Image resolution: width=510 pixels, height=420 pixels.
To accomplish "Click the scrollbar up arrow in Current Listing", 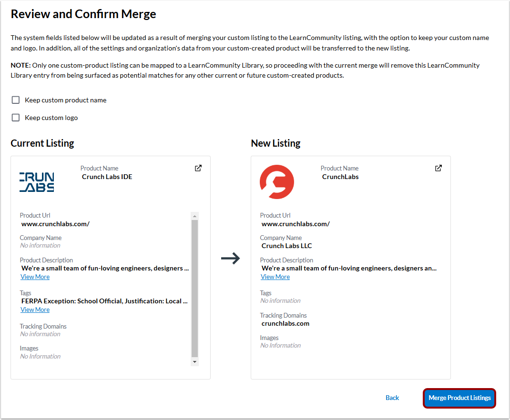I will coord(194,216).
